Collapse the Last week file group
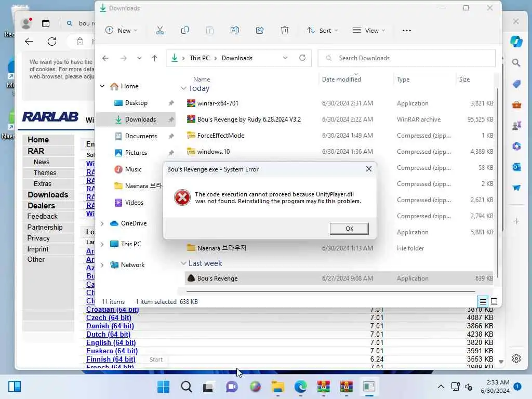This screenshot has height=399, width=532. tap(183, 263)
